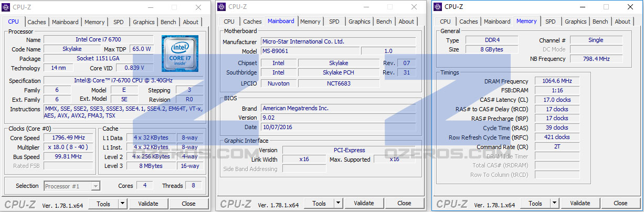Go to the Bench tab in the right window
This screenshot has width=644, height=212.
click(x=600, y=22)
